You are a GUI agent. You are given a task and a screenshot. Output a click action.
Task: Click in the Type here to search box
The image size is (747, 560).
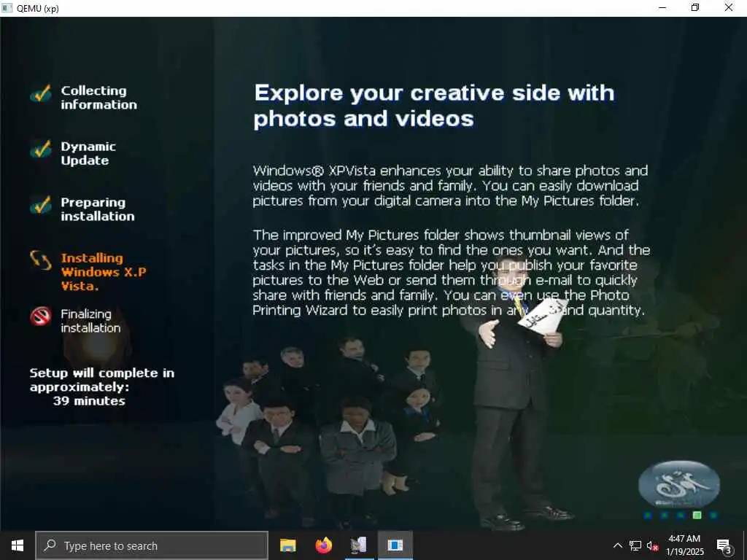pos(152,545)
